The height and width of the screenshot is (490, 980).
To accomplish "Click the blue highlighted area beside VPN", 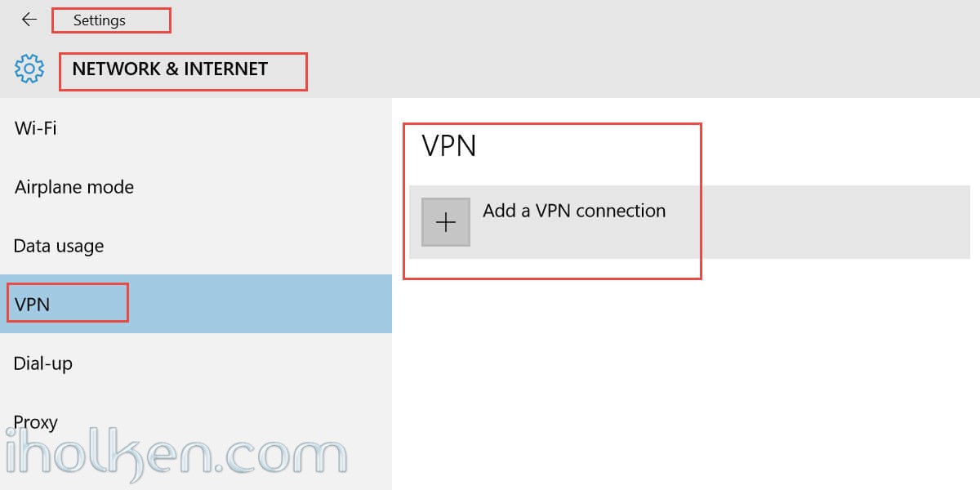I will coord(260,304).
